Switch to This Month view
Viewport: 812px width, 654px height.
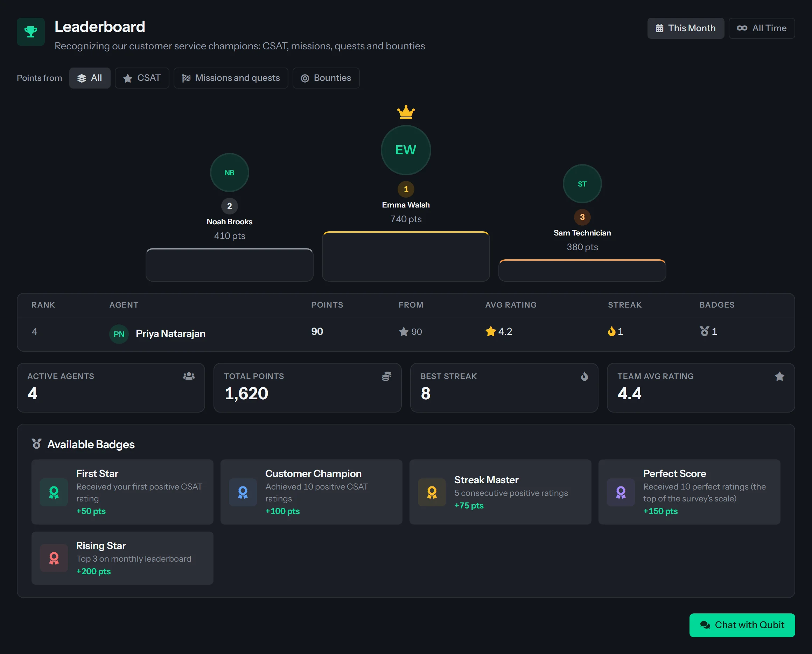(685, 28)
